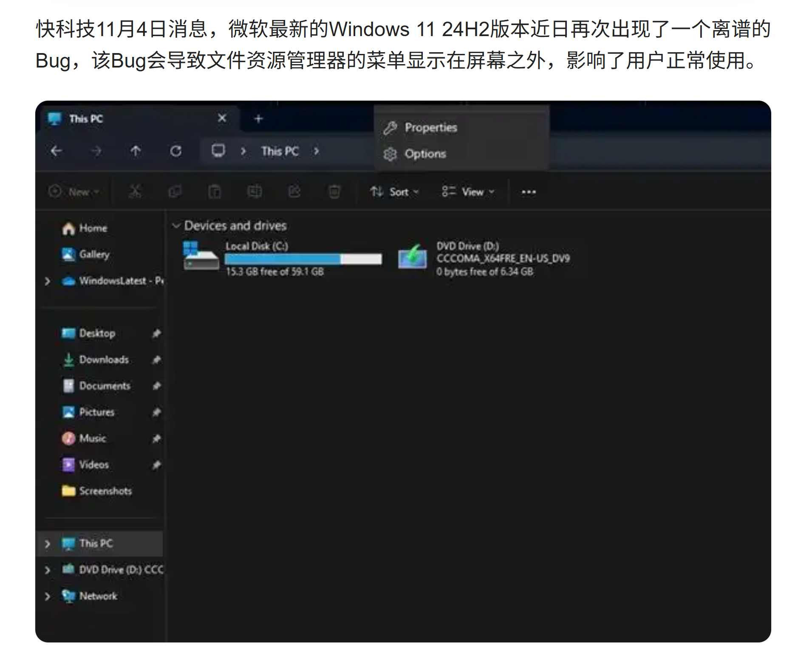Click the monitor icon in address bar
This screenshot has width=812, height=659.
point(218,151)
